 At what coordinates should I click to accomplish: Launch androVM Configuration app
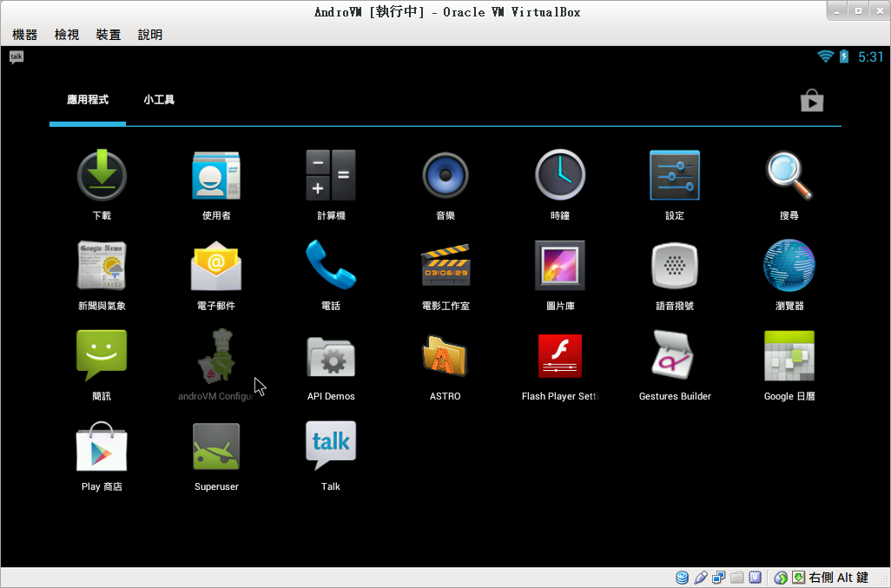(x=216, y=366)
